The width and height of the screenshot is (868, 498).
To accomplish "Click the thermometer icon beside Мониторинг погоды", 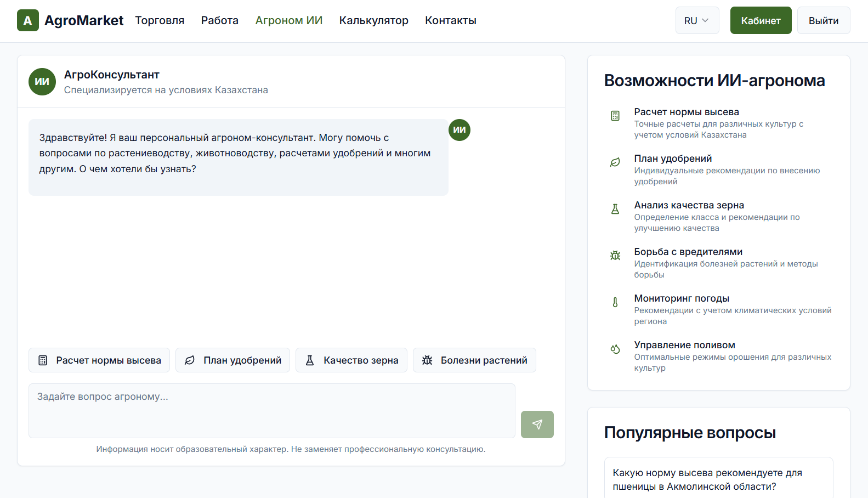I will coord(615,302).
